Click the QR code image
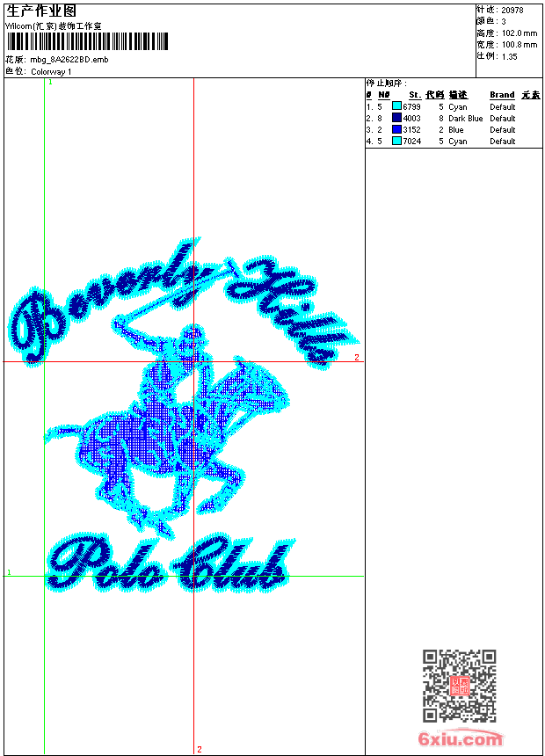 [x=460, y=685]
